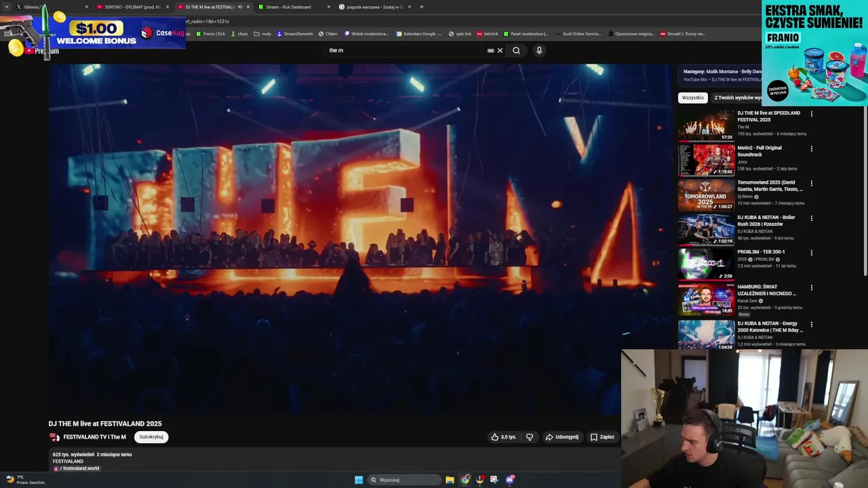The image size is (868, 488).
Task: Click the YouTube search magnifier button
Action: (x=516, y=50)
